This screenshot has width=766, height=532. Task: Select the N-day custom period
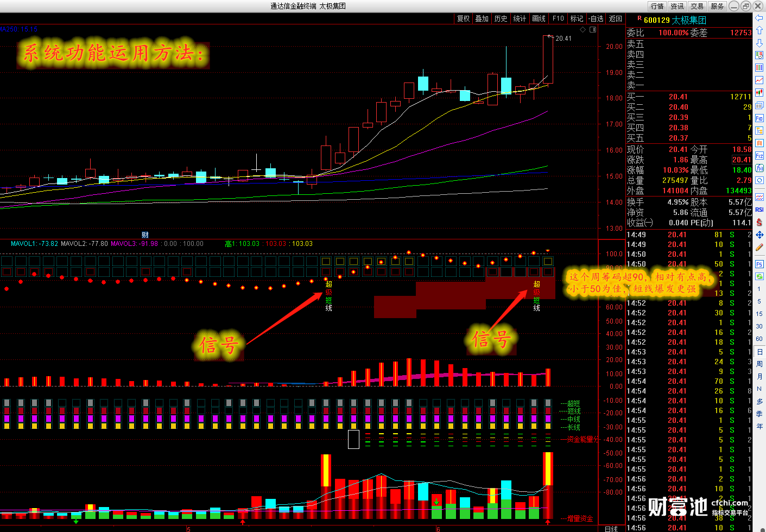759,389
